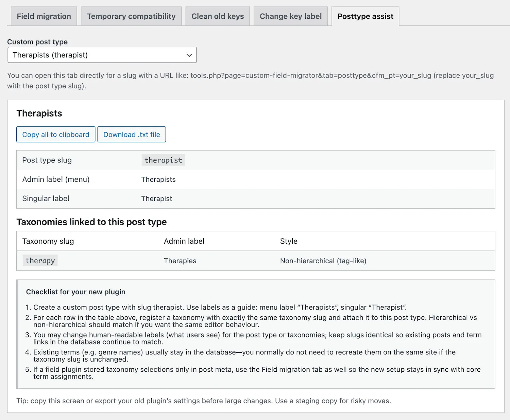This screenshot has height=420, width=510.
Task: Click checklist item starting 'If a field plugin stored'
Action: point(257,373)
